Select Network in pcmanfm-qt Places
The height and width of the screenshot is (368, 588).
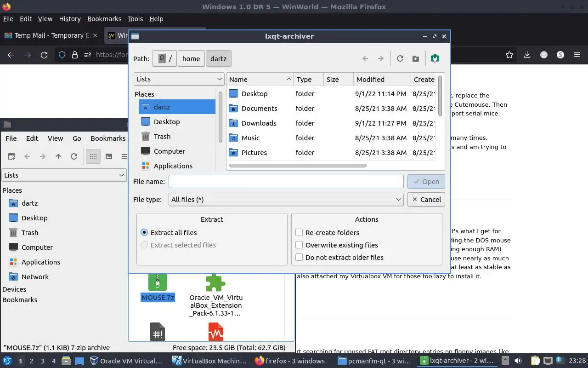click(x=35, y=276)
